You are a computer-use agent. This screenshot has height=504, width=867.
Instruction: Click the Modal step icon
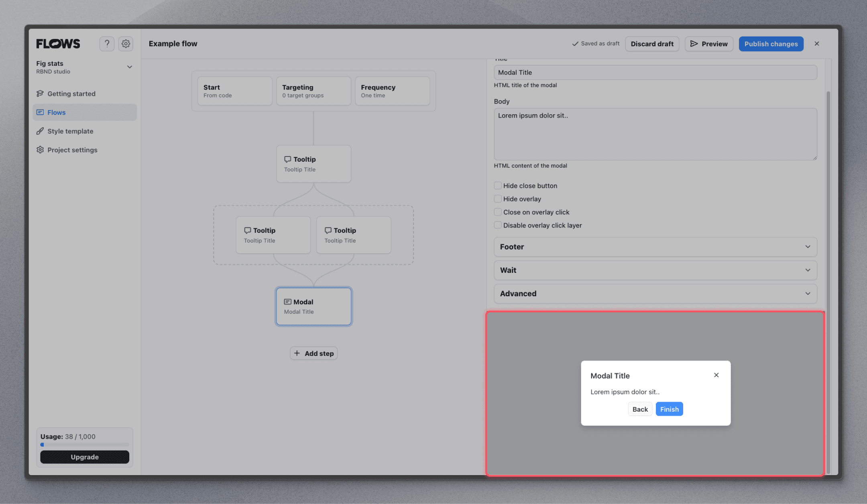coord(287,302)
